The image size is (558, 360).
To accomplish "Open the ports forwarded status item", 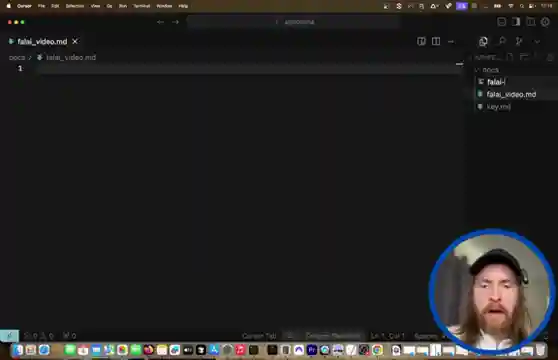I will pyautogui.click(x=69, y=336).
